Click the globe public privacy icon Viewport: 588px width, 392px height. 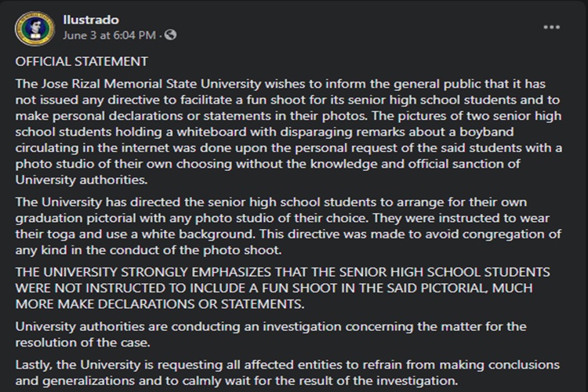click(x=171, y=35)
